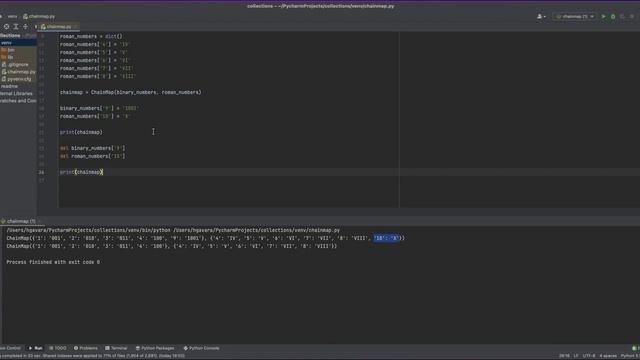Click the line 'del roman_numbers['10']'
This screenshot has height=360, width=640.
92,156
